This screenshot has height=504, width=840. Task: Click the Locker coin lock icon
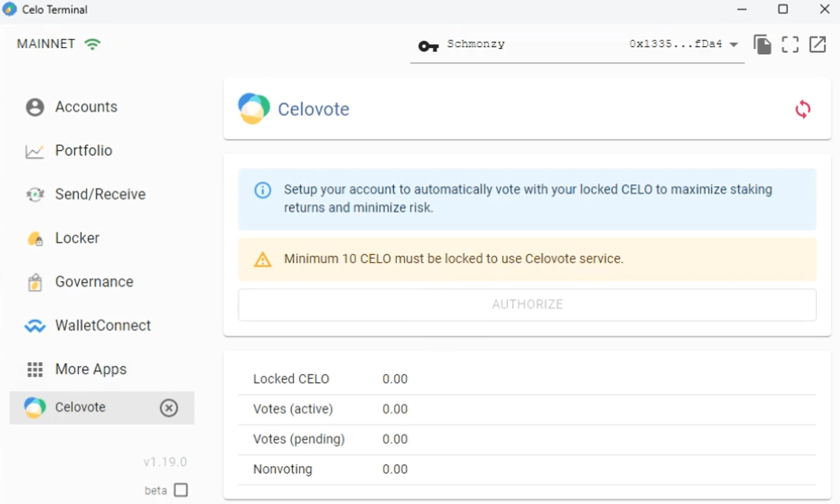coord(35,239)
